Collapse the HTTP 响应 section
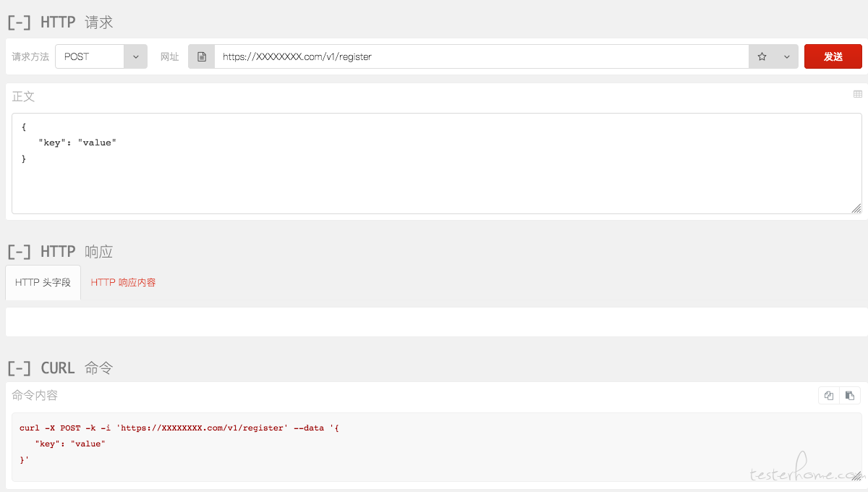This screenshot has width=868, height=492. [x=20, y=252]
